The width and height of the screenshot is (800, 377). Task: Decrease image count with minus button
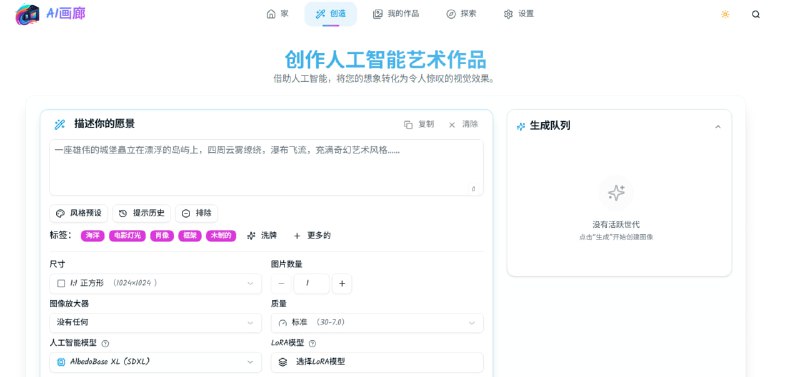(281, 284)
